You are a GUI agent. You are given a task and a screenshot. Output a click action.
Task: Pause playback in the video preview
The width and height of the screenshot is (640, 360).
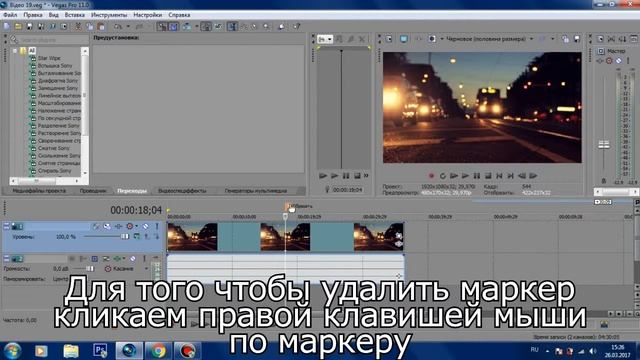point(477,176)
